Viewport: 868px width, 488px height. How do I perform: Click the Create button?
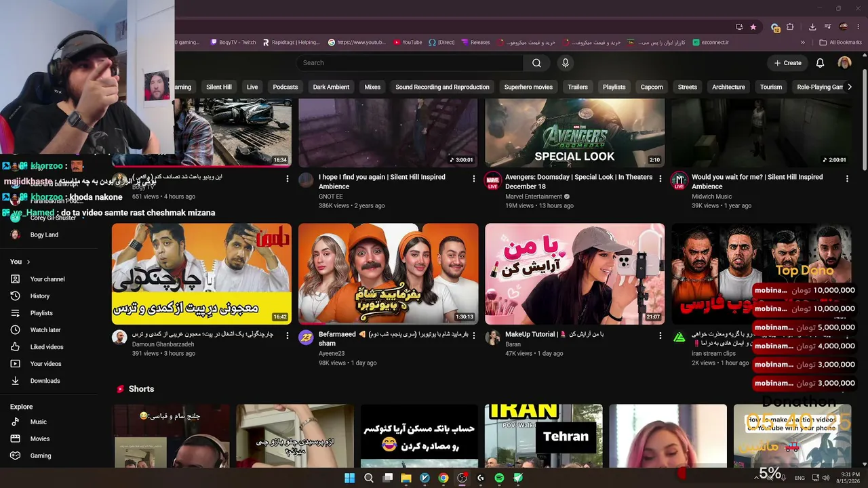pyautogui.click(x=788, y=63)
